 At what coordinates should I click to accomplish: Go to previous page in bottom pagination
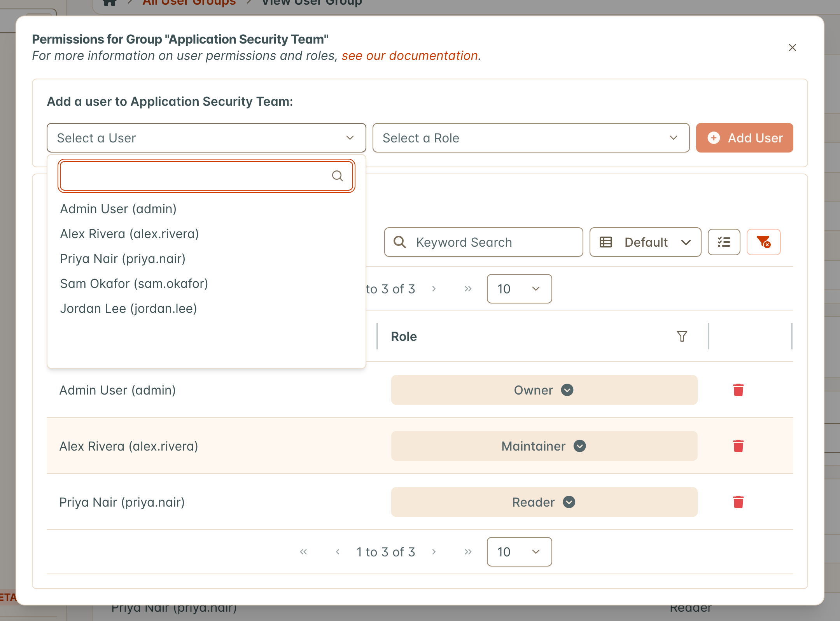[338, 552]
